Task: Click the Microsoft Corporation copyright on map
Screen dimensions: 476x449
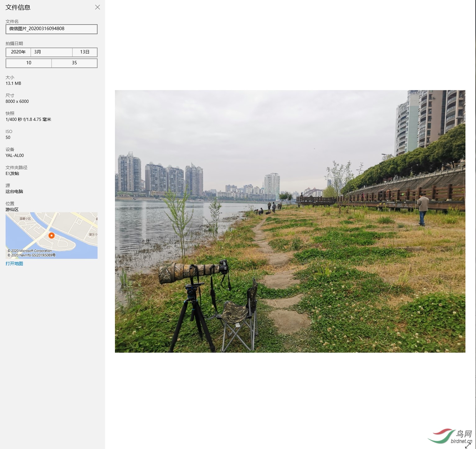Action: [30, 251]
